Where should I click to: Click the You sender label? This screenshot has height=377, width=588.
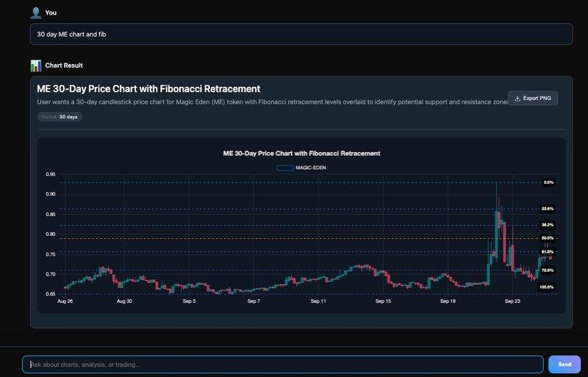coord(51,12)
